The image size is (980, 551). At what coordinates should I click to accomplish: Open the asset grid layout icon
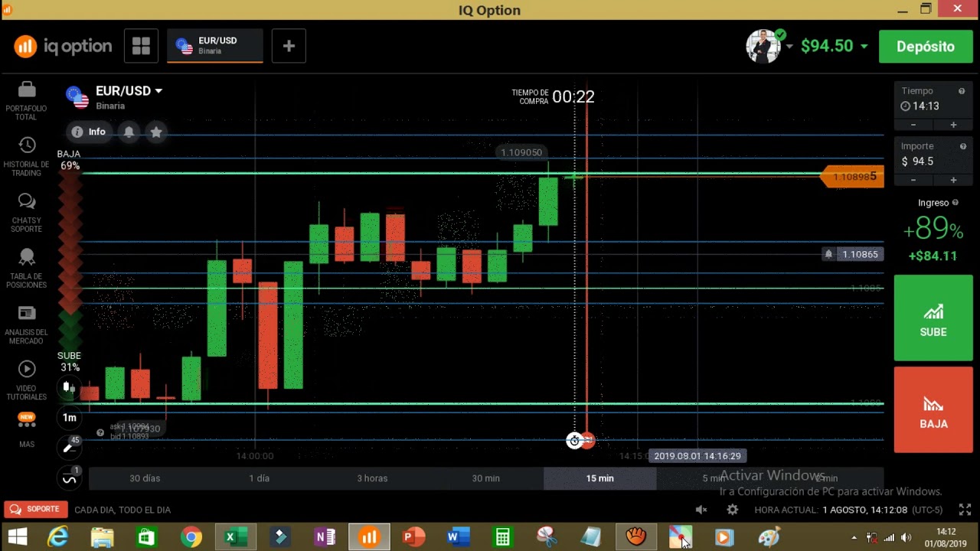[x=141, y=46]
